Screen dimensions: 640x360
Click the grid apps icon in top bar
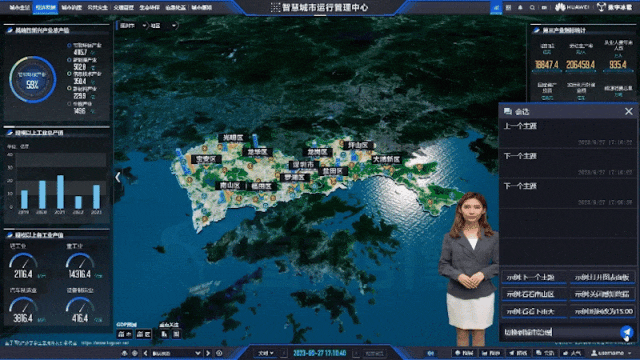pos(508,7)
